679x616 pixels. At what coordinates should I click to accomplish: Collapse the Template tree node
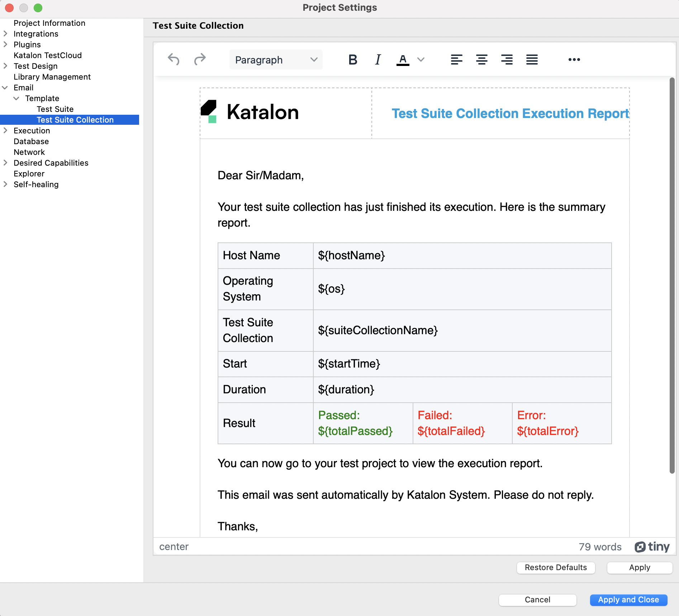16,98
